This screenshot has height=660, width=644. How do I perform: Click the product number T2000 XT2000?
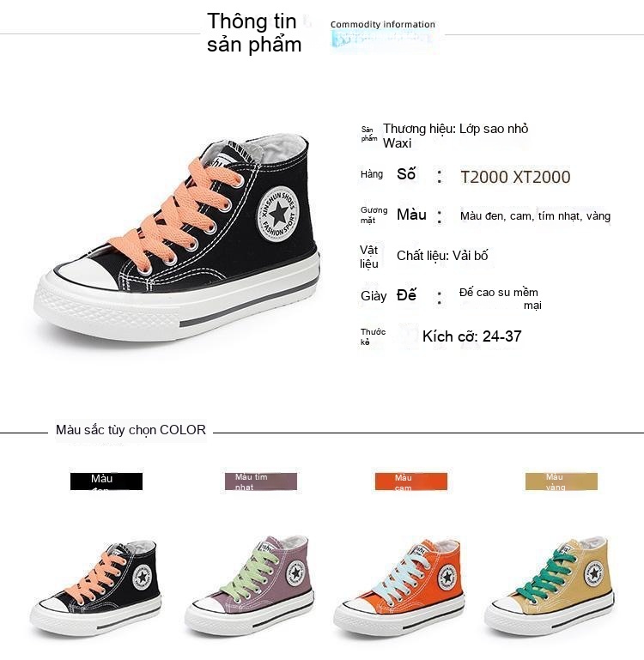(x=515, y=177)
